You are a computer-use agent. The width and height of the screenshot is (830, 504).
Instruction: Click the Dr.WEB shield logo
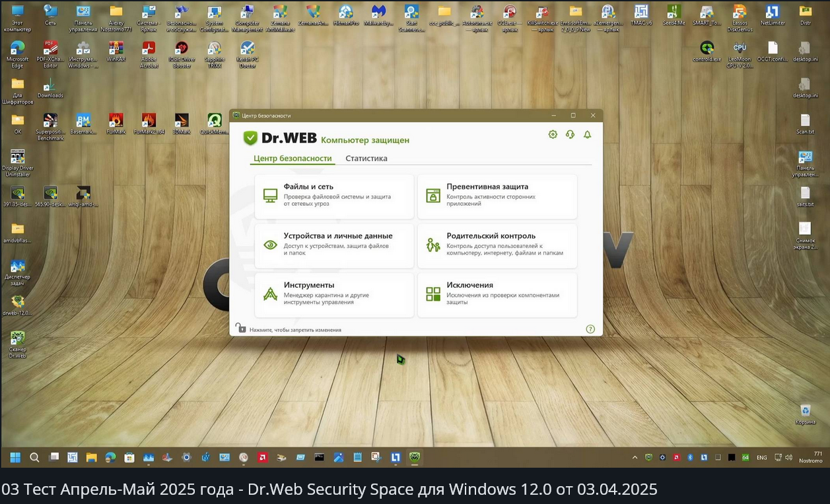click(x=250, y=139)
